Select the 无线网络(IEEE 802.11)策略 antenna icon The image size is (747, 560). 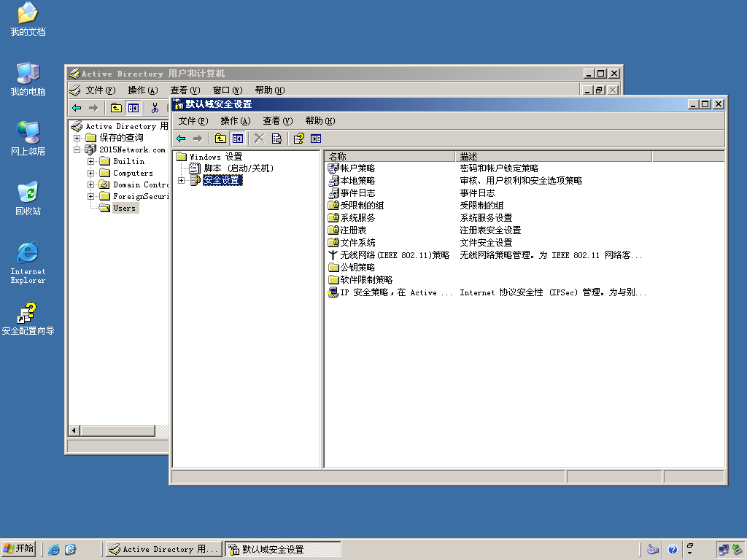coord(333,254)
